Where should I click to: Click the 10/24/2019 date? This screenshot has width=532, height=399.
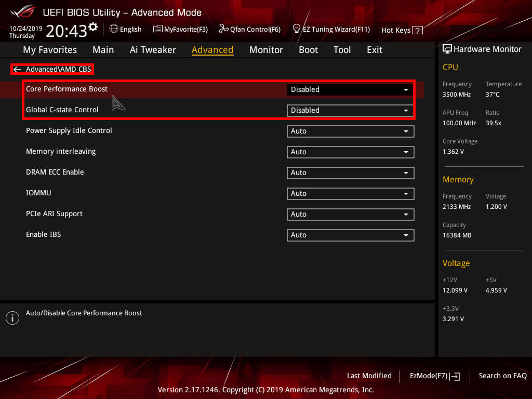point(26,29)
